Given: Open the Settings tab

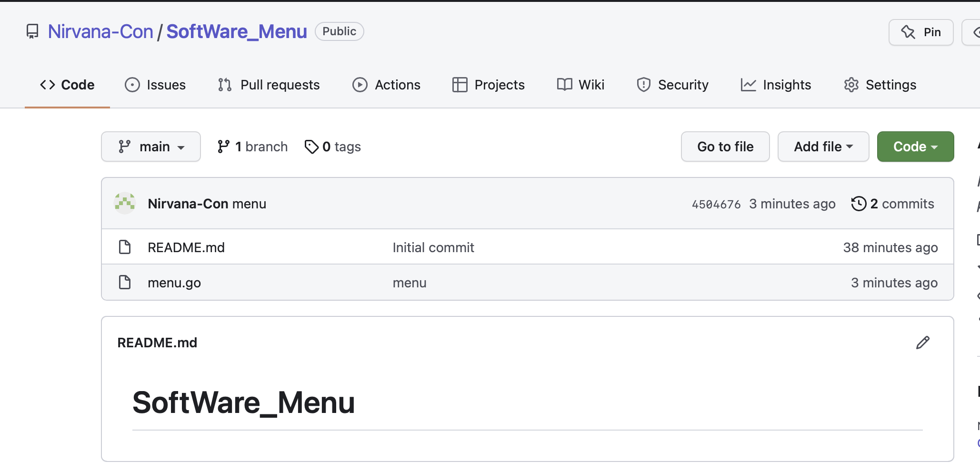Looking at the screenshot, I should pyautogui.click(x=880, y=85).
